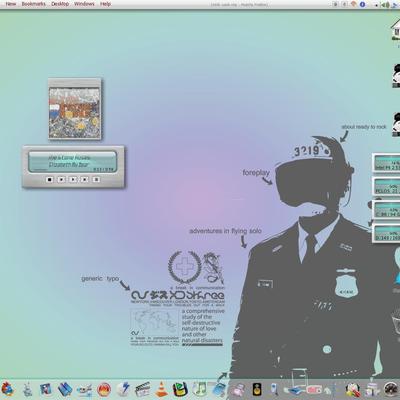Viewport: 400px width, 400px height.
Task: Click the album cover art thumbnail
Action: pos(74,113)
